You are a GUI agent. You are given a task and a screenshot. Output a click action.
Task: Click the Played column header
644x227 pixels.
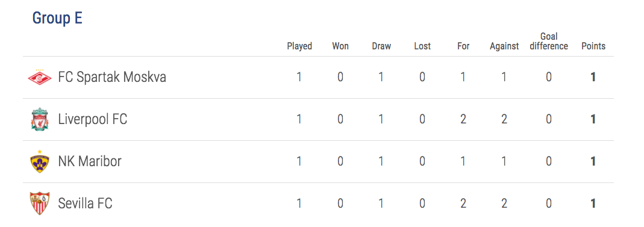299,46
